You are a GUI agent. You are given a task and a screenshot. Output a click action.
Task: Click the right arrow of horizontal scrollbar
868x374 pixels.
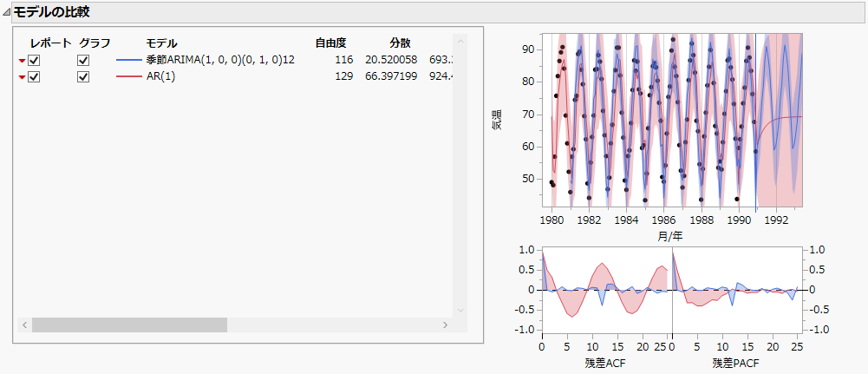(x=445, y=325)
